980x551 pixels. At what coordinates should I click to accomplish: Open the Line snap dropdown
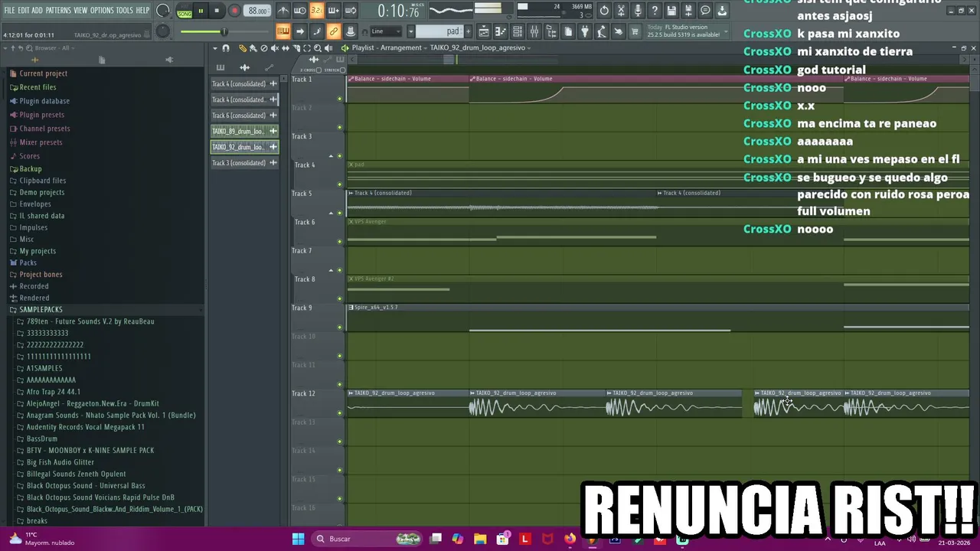(x=386, y=31)
